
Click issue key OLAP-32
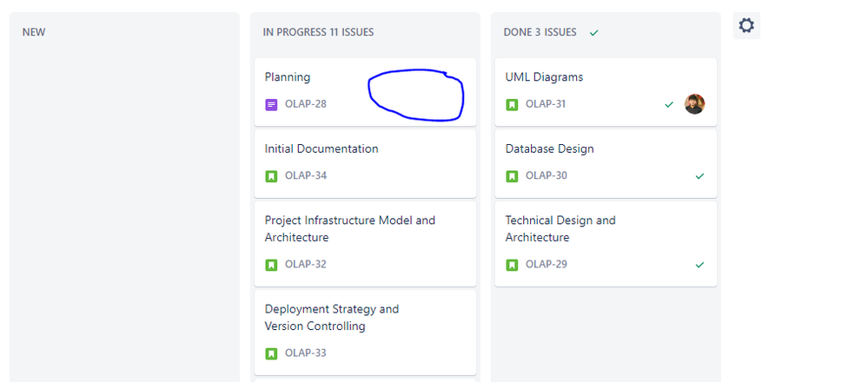(x=306, y=264)
